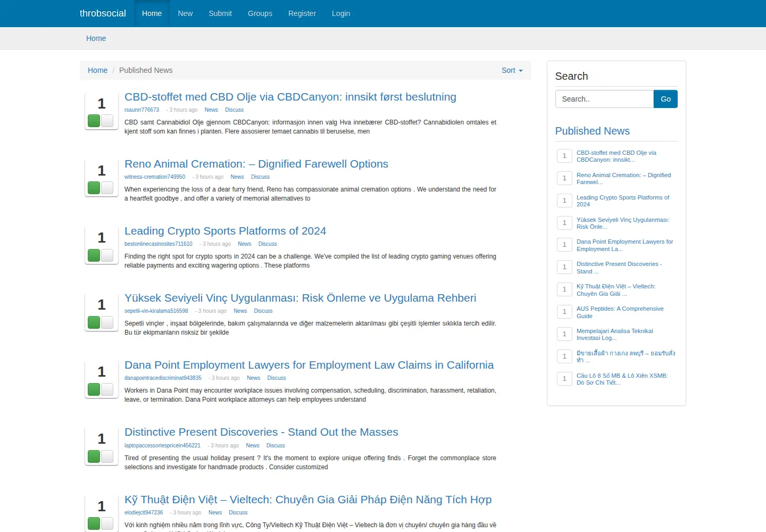Click Discuss under Distinctive Present Discoveries post

coord(276,445)
